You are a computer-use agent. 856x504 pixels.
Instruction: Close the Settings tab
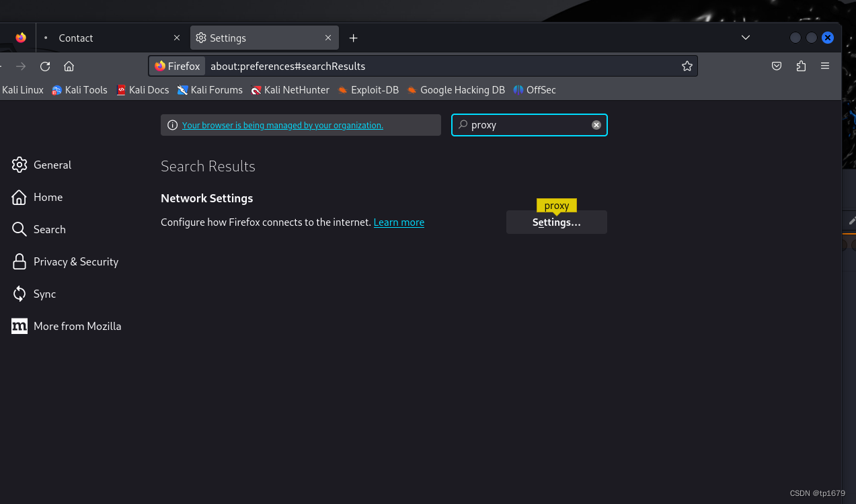328,38
